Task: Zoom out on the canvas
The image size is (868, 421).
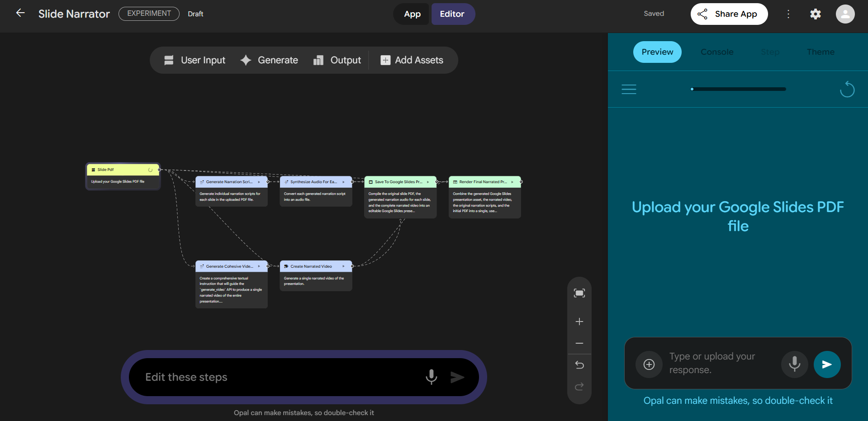Action: coord(579,343)
